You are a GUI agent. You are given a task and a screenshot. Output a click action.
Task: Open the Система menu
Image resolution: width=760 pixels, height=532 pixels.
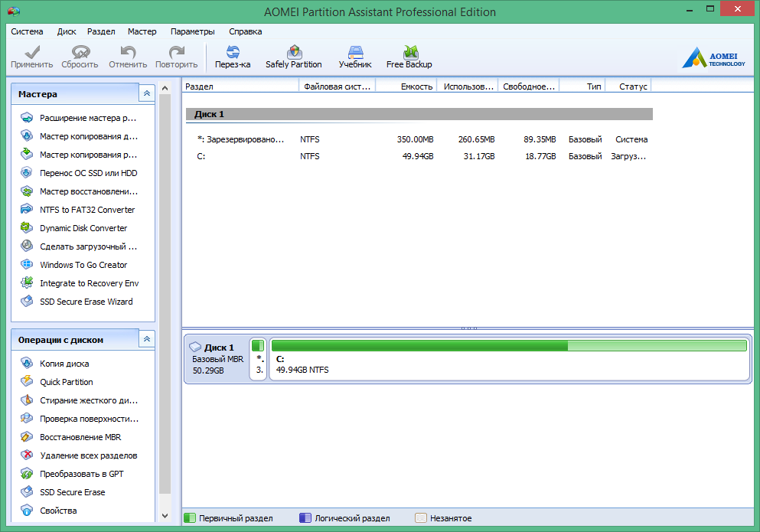tap(27, 31)
